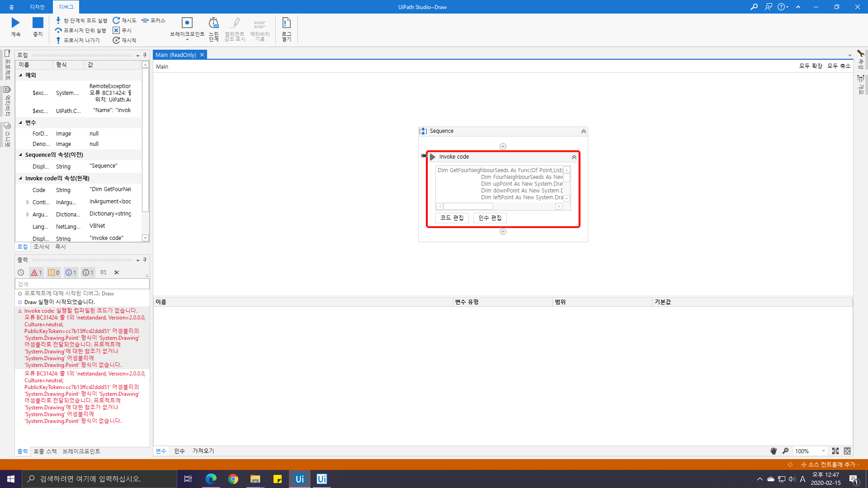Viewport: 868px width, 488px height.
Task: Toggle the blue info filter in output panel
Action: coord(71,272)
